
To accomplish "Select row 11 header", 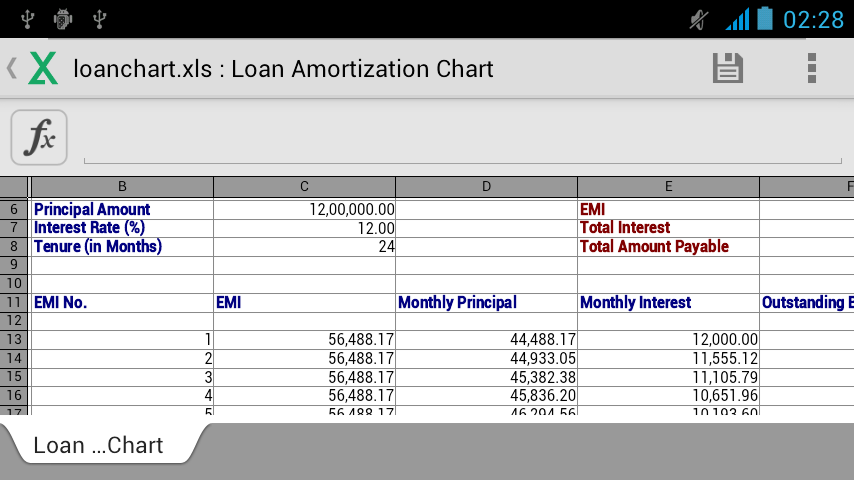I will (14, 302).
